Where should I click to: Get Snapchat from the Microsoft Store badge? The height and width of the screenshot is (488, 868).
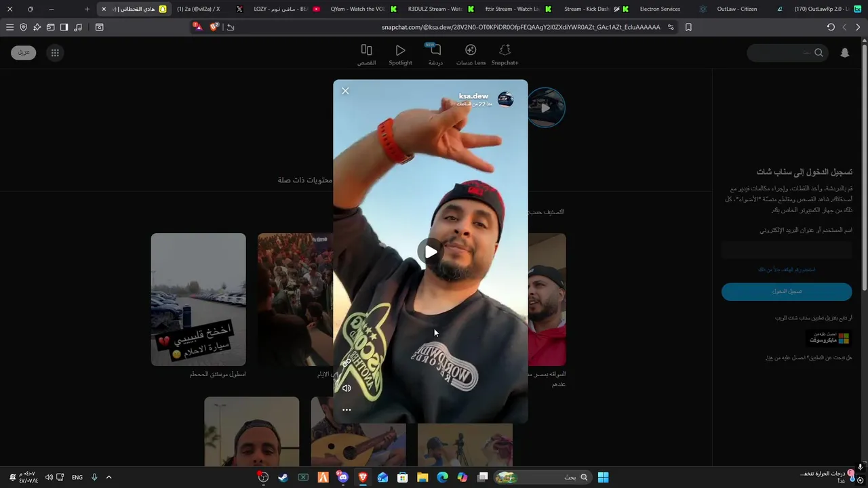coord(829,338)
